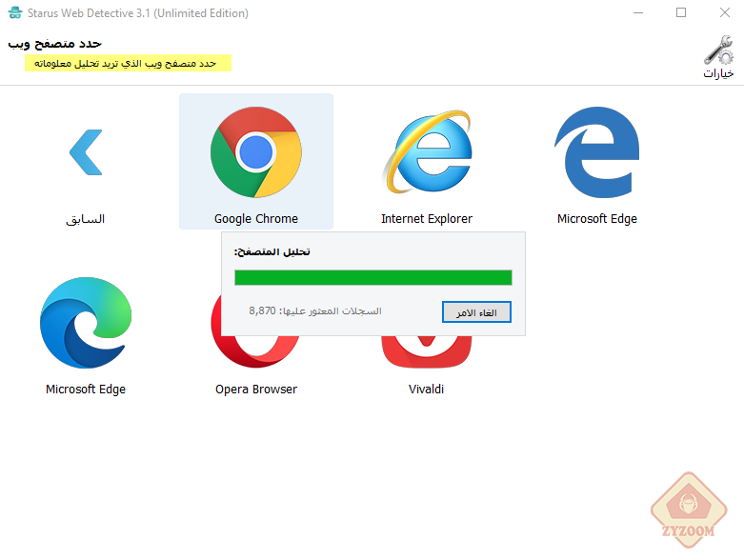Click the حدد متصفح ويب page heading
Viewport: 744px width, 560px height.
pyautogui.click(x=54, y=44)
